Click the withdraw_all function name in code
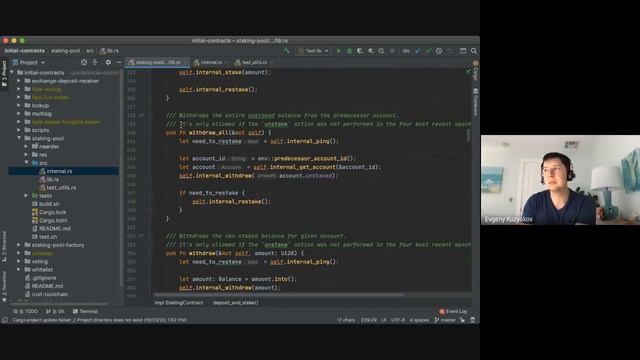Image resolution: width=640 pixels, height=360 pixels. 209,133
